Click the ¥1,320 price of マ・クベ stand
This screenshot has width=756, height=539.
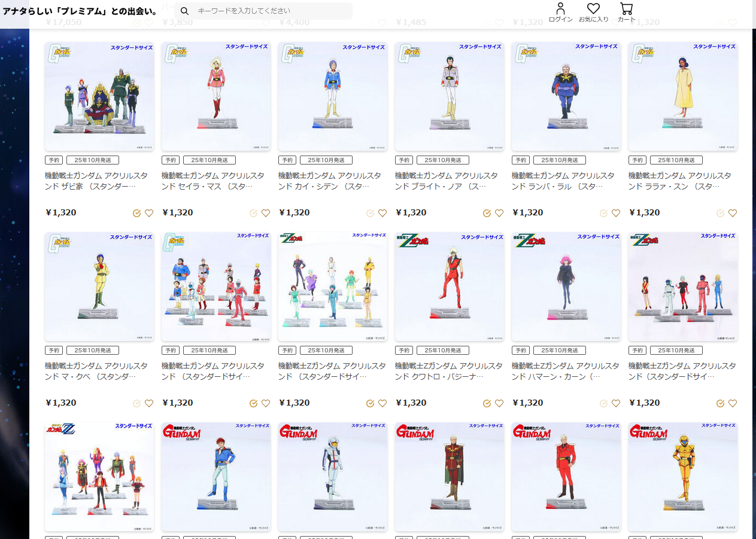point(60,403)
